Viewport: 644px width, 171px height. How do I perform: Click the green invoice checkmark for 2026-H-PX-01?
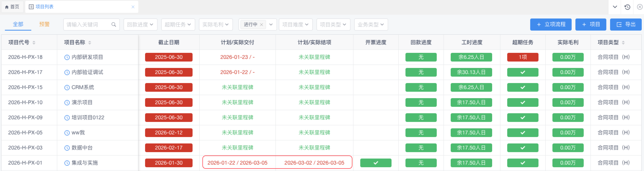coord(376,163)
